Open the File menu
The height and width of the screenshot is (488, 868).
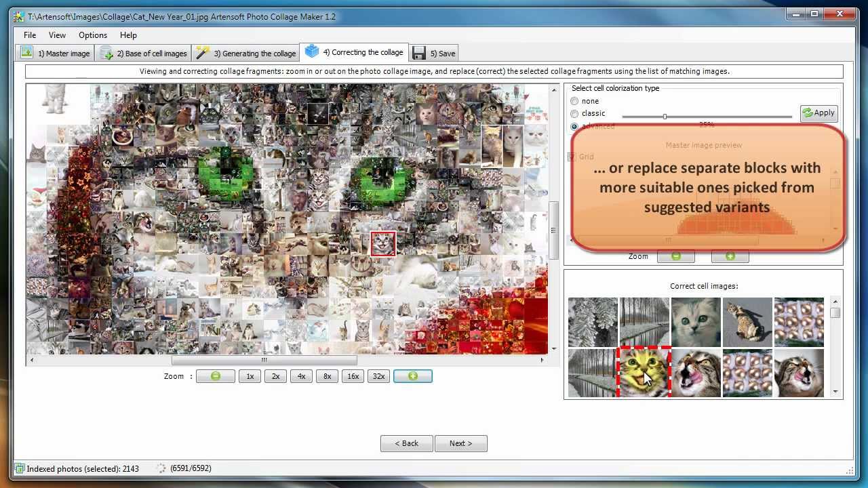click(x=30, y=35)
